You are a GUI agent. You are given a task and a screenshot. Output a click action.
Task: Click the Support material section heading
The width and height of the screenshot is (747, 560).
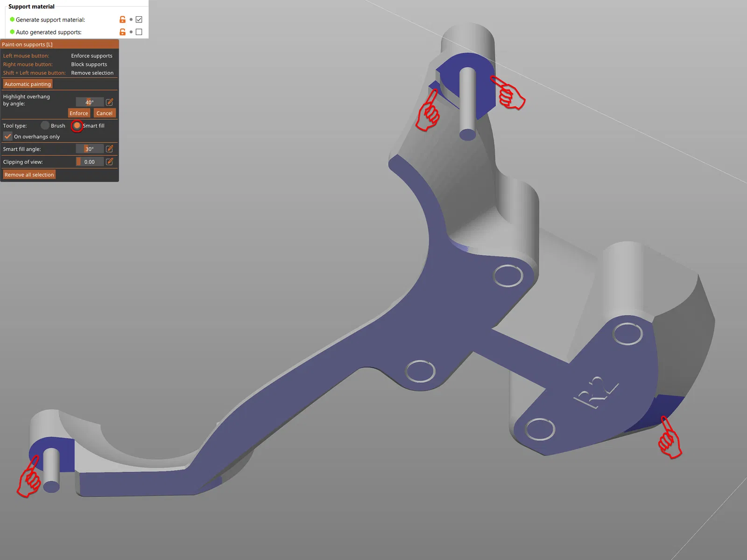(x=31, y=7)
